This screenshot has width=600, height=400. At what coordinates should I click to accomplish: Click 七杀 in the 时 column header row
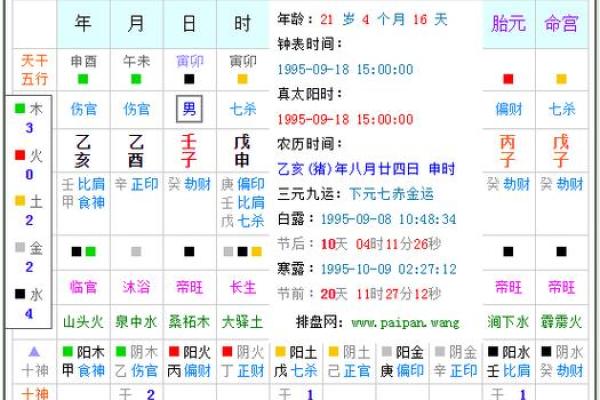(243, 109)
